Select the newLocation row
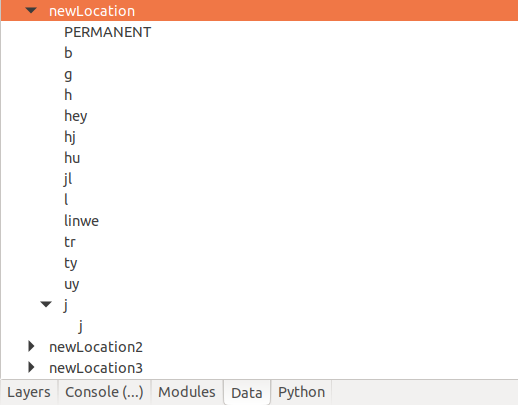This screenshot has width=518, height=405. [x=259, y=11]
